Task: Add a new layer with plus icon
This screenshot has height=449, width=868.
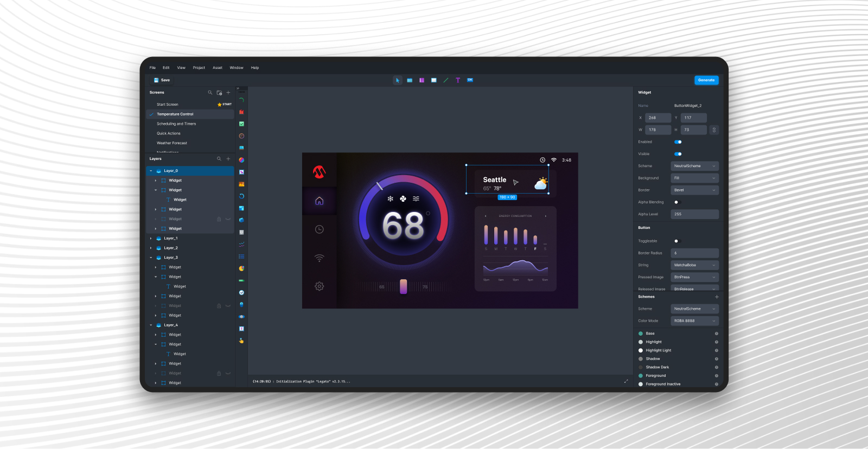Action: tap(228, 159)
